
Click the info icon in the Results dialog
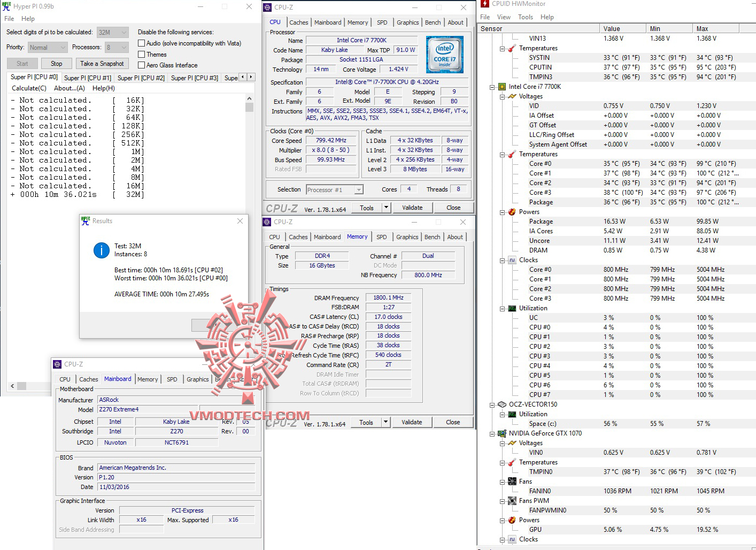102,250
